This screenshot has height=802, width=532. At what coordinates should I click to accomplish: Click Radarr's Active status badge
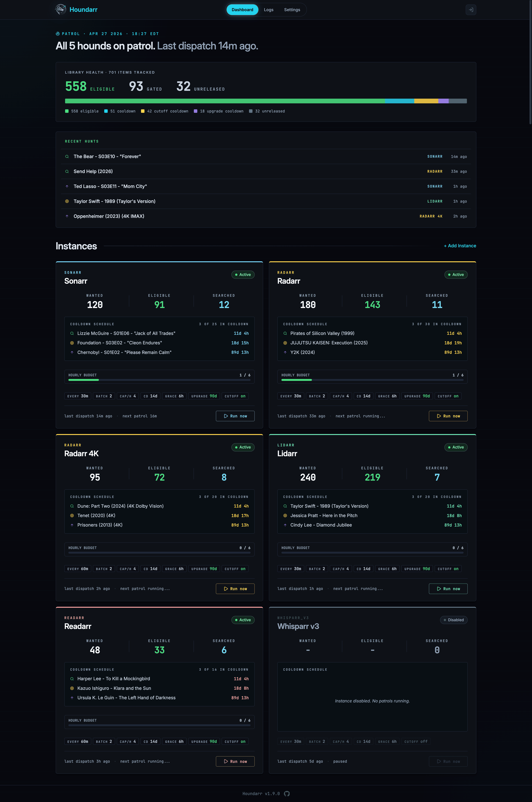(x=456, y=275)
